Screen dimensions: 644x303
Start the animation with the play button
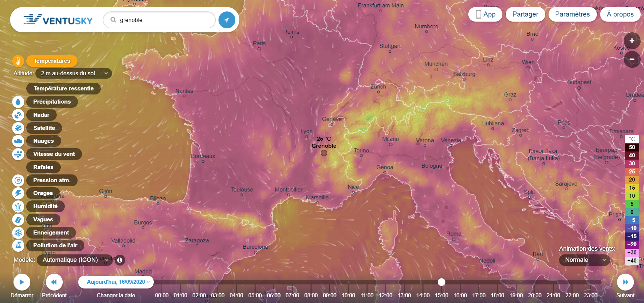tap(22, 282)
